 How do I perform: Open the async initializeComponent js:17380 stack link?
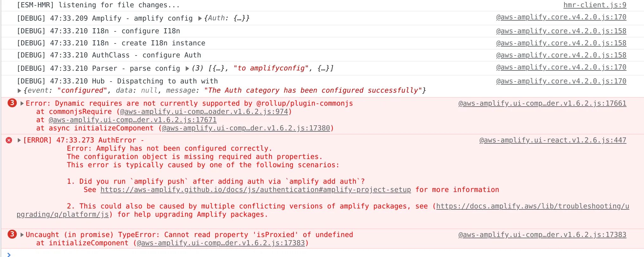[x=246, y=128]
